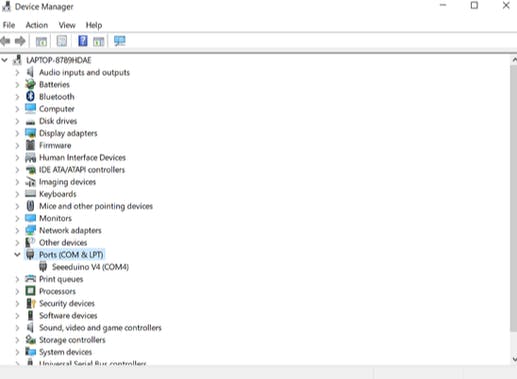The height and width of the screenshot is (379, 517).
Task: Select the Bluetooth icon in tree
Action: point(30,96)
